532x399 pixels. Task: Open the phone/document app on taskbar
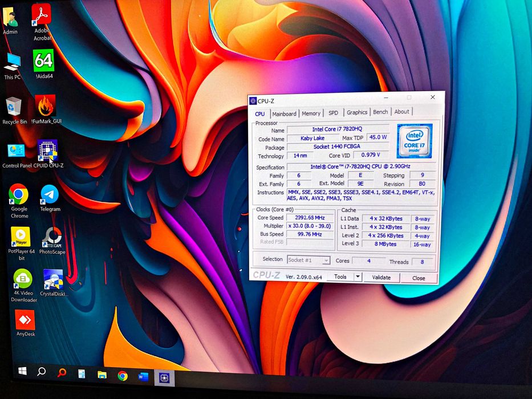[x=82, y=373]
